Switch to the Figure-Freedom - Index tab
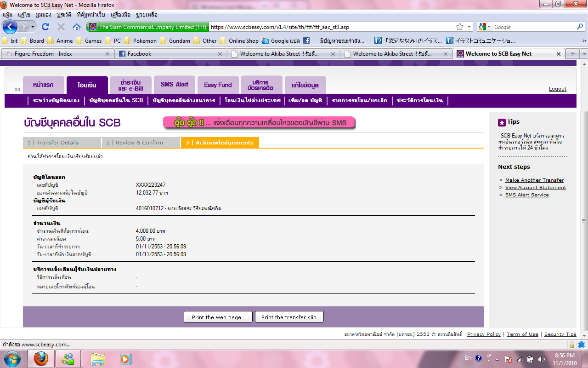The image size is (588, 368). [x=57, y=54]
